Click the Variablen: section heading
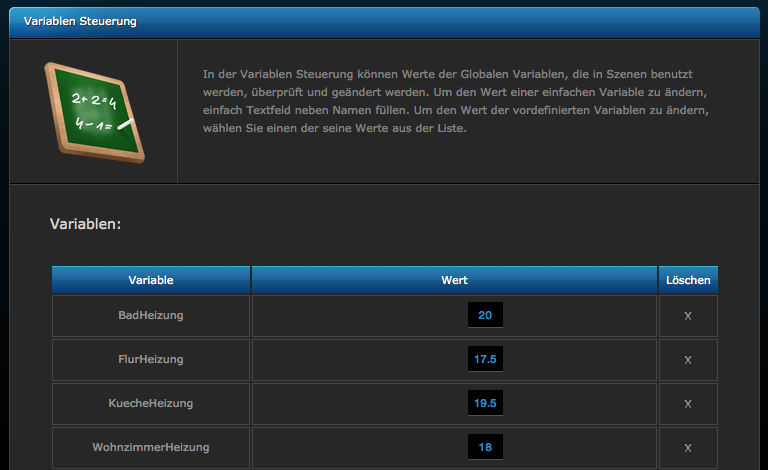This screenshot has width=768, height=470. (x=86, y=224)
